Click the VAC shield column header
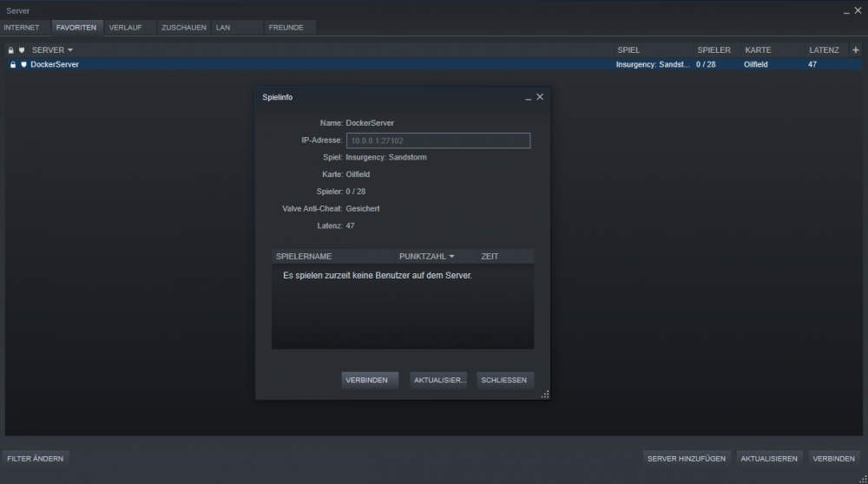The height and width of the screenshot is (484, 868). 22,50
